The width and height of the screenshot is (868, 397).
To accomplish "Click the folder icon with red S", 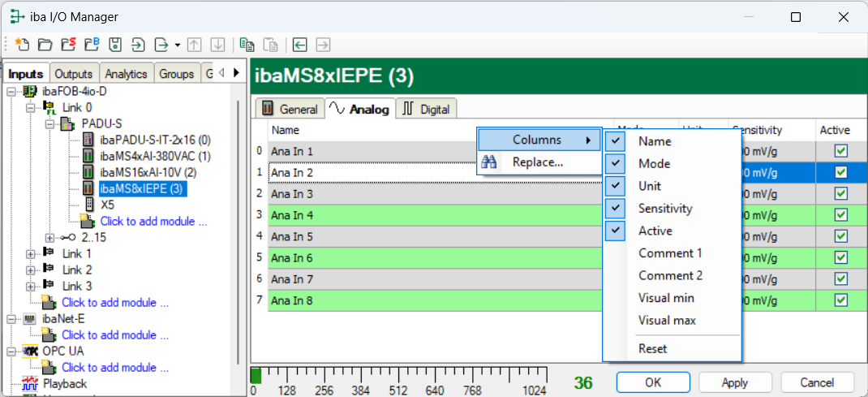I will pyautogui.click(x=68, y=45).
